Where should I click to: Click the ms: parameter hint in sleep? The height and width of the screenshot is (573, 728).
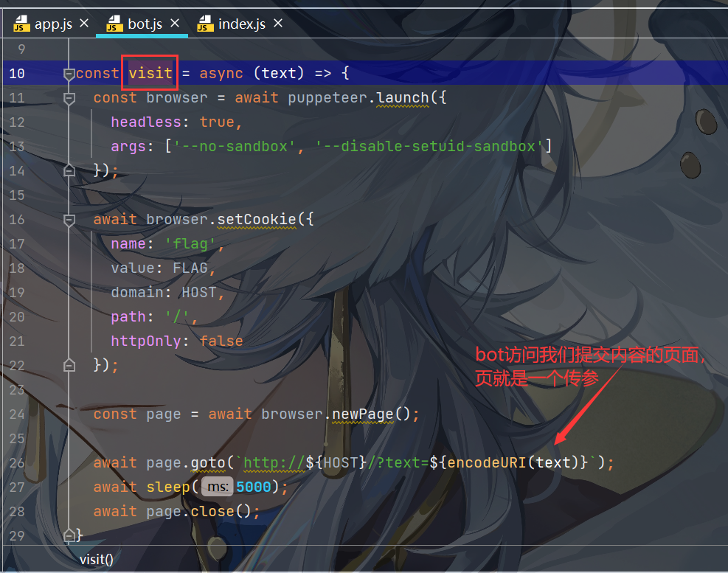[x=218, y=487]
